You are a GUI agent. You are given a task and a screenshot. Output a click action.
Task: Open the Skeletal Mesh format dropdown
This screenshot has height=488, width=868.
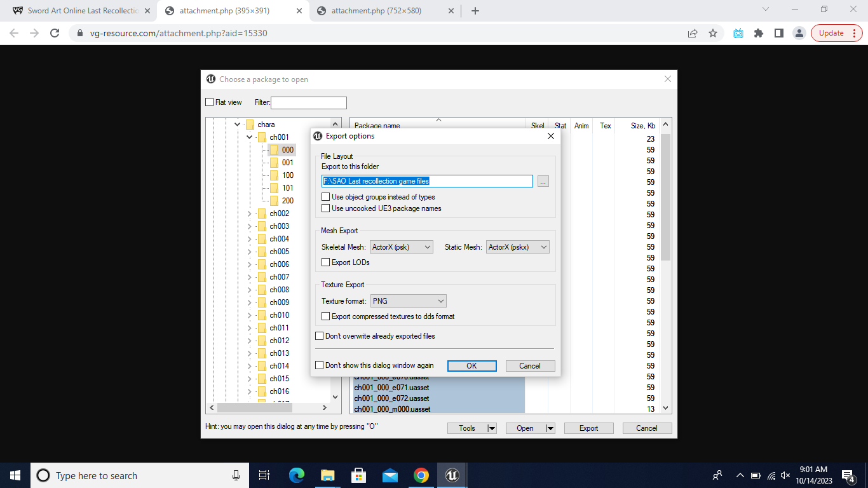[401, 247]
